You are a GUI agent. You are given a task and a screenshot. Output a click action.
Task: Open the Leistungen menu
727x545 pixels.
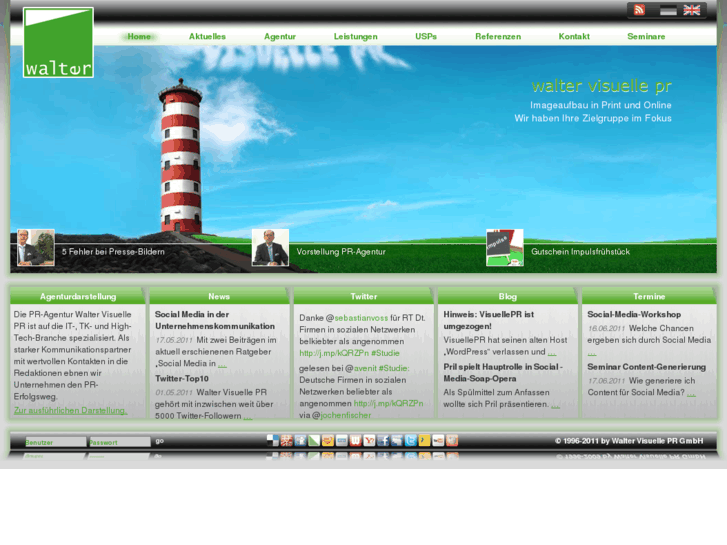[x=356, y=36]
